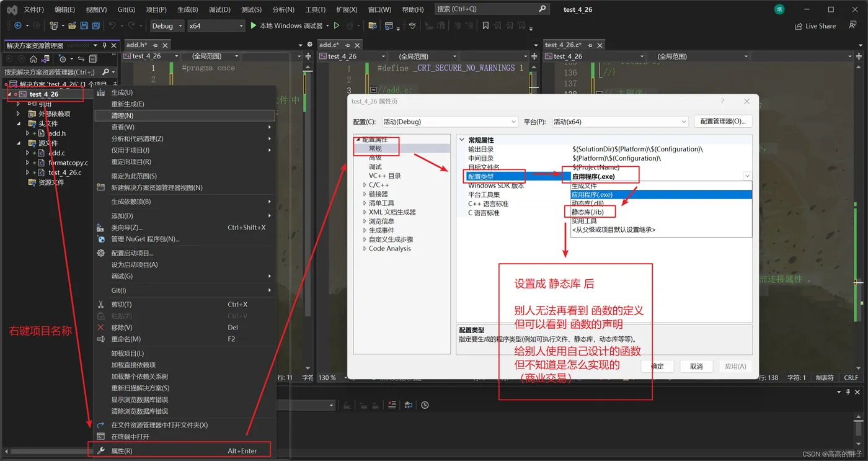
Task: Select 动态库(.dll) in dropdown list
Action: (x=661, y=204)
